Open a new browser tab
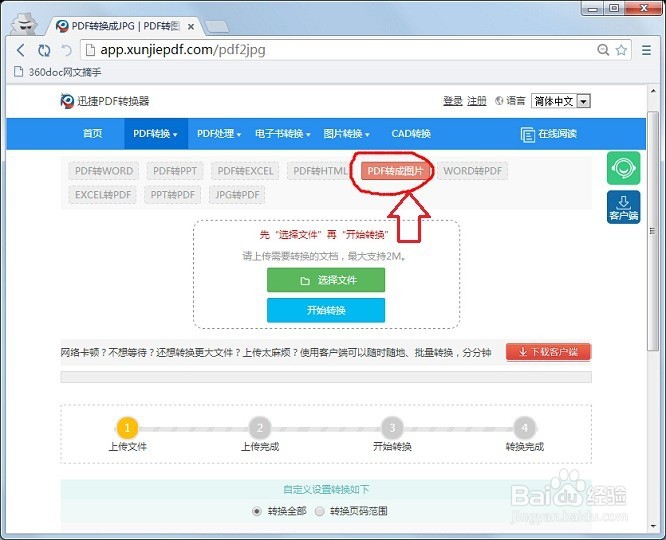The height and width of the screenshot is (540, 666). tap(216, 27)
